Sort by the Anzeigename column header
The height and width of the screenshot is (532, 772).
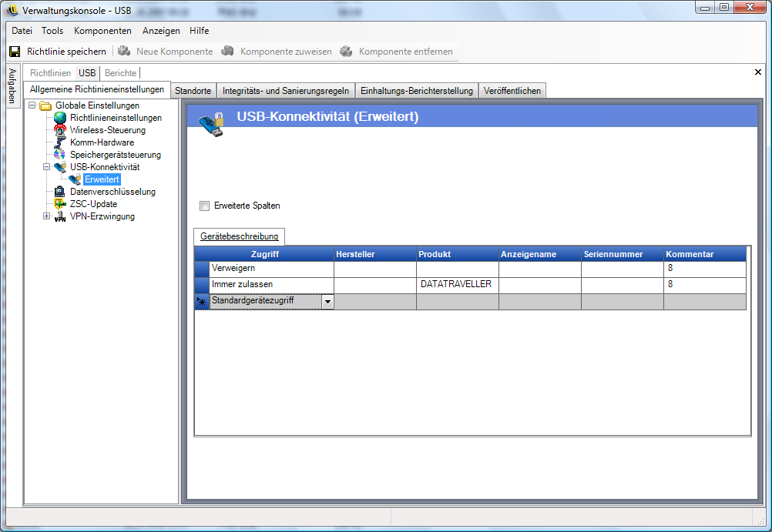pos(540,254)
